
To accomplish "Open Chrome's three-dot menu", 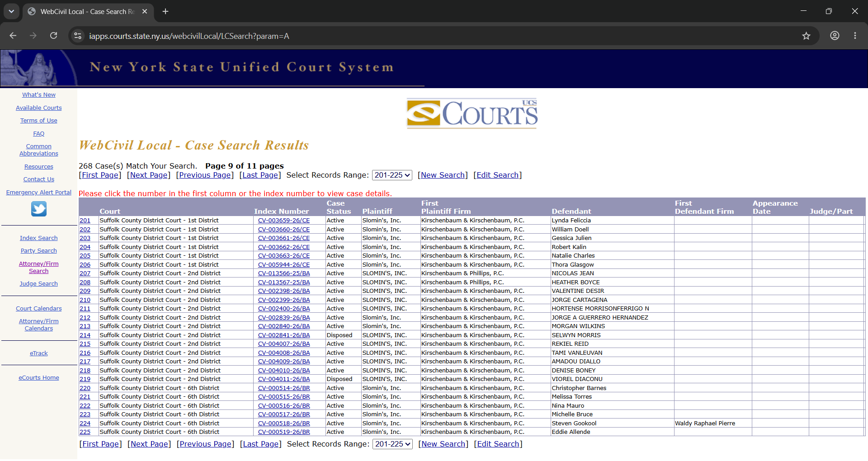I will coord(855,36).
